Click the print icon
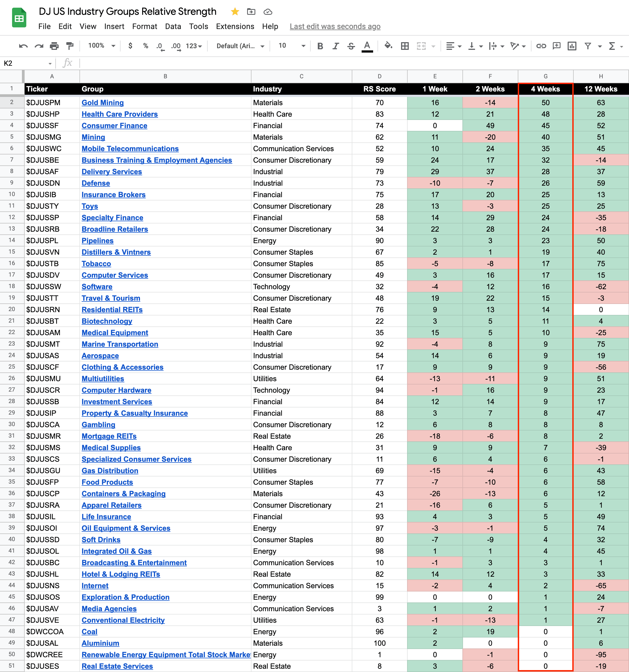 click(54, 46)
